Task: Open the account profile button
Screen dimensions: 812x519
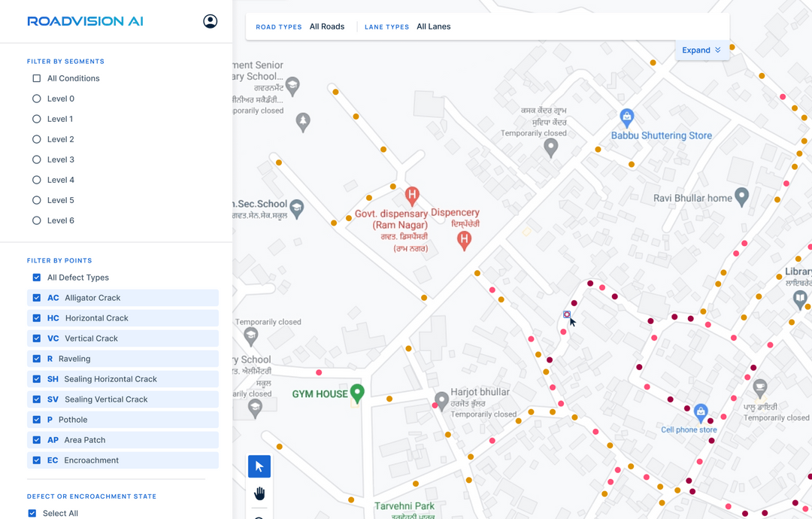Action: 210,21
